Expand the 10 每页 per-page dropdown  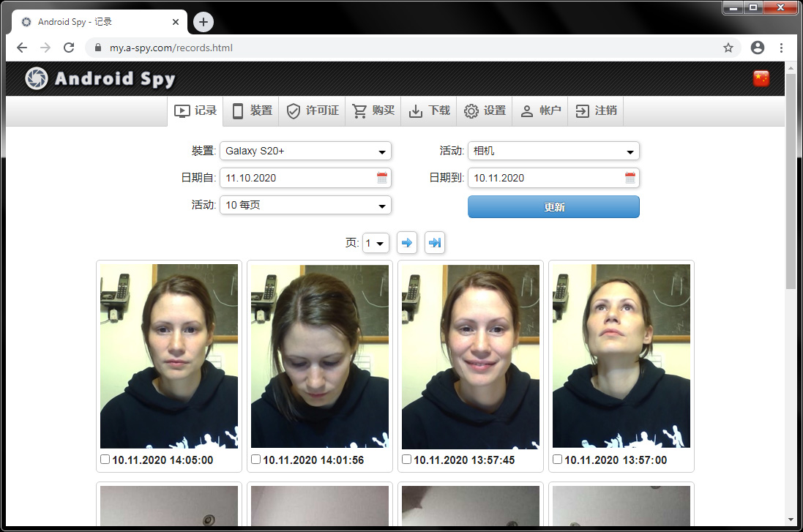(305, 206)
